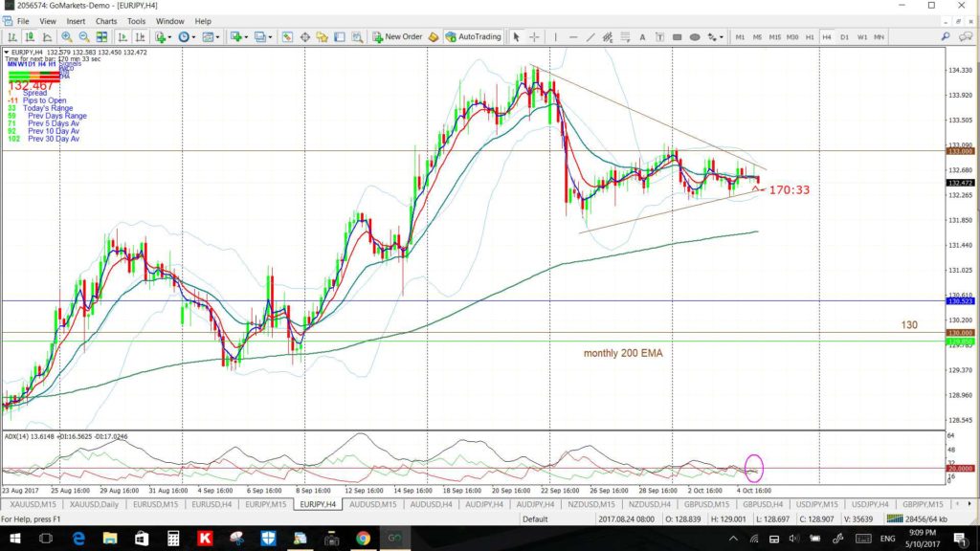Open the Tools menu

(136, 21)
